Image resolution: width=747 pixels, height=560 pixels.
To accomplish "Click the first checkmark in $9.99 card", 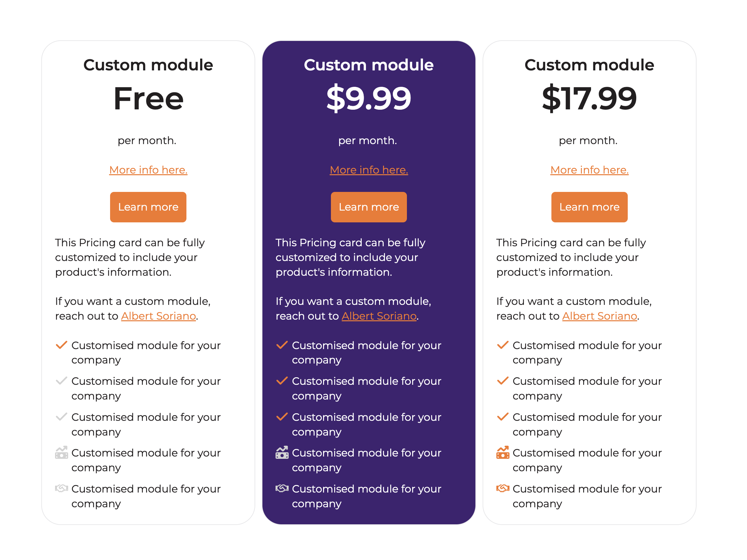I will 282,345.
